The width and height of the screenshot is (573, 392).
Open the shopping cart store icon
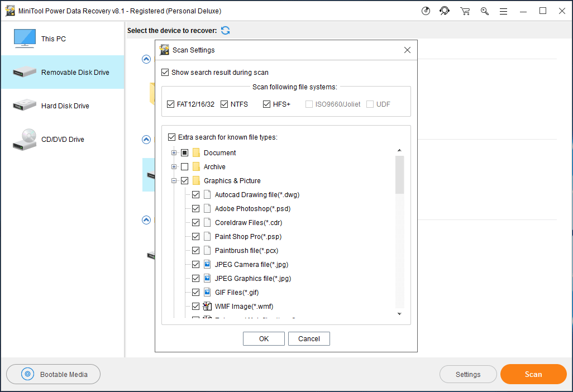(465, 11)
